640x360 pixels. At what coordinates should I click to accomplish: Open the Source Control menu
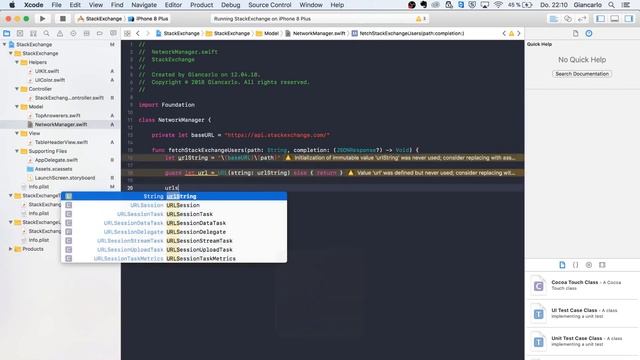[270, 5]
